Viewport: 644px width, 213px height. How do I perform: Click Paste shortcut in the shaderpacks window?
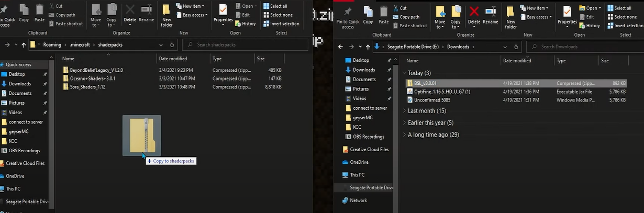click(x=65, y=24)
